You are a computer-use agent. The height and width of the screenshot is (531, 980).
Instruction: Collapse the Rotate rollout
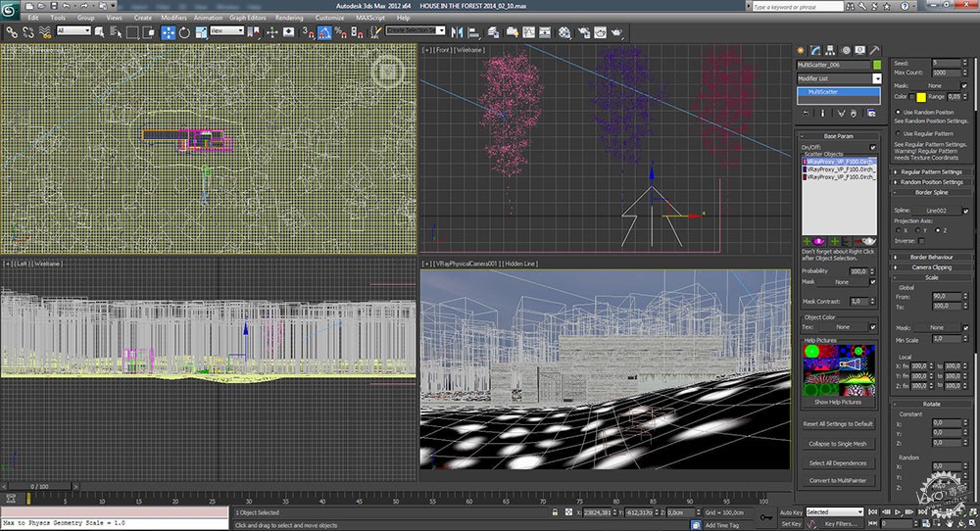931,404
